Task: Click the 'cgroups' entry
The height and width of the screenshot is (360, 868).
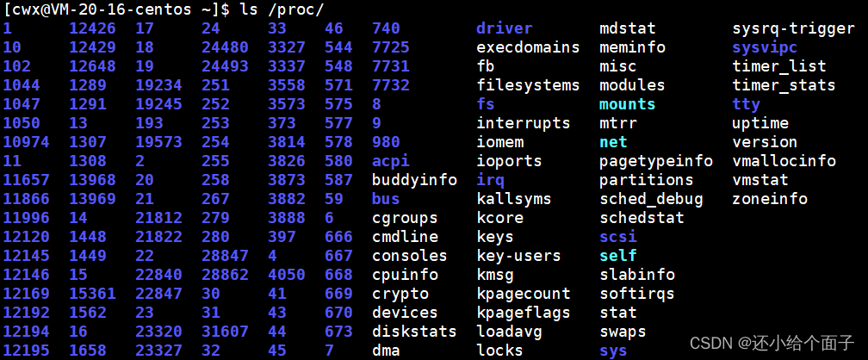Action: click(x=405, y=218)
